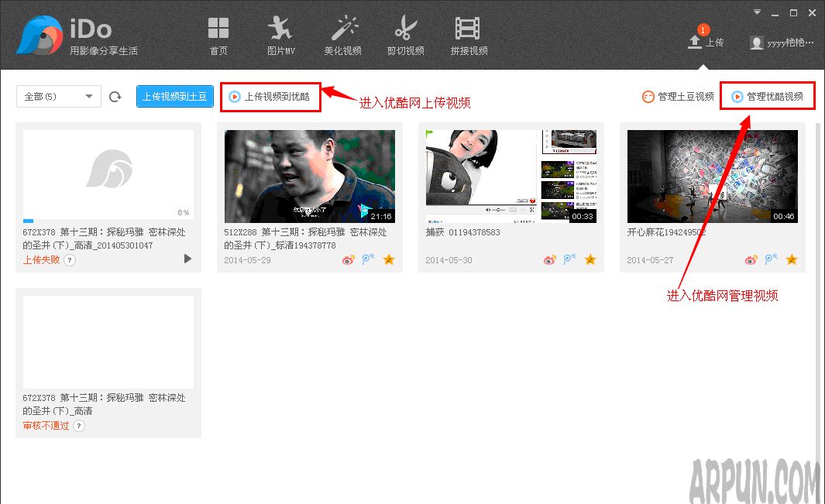
Task: Toggle the star on the 开心麻花 video card
Action: [x=792, y=260]
